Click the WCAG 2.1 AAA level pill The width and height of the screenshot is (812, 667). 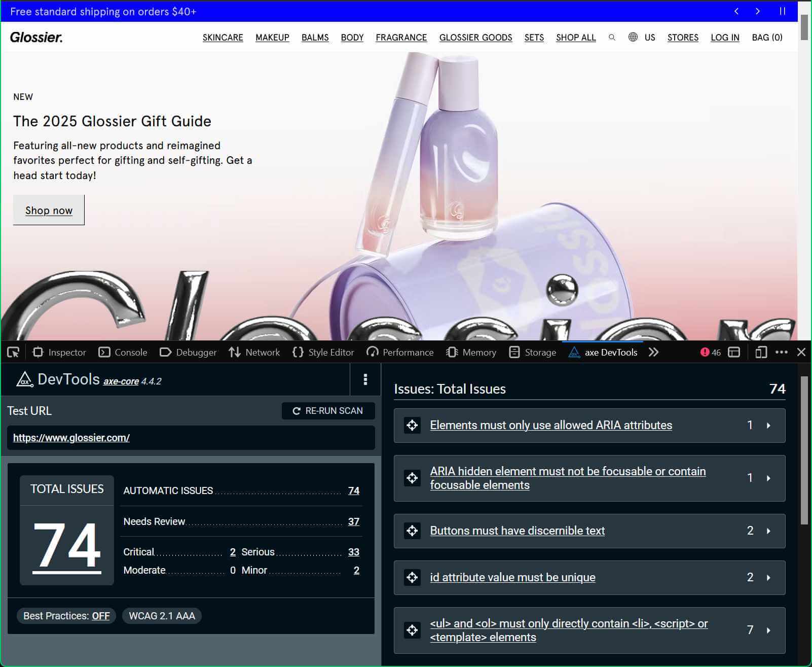(x=162, y=616)
